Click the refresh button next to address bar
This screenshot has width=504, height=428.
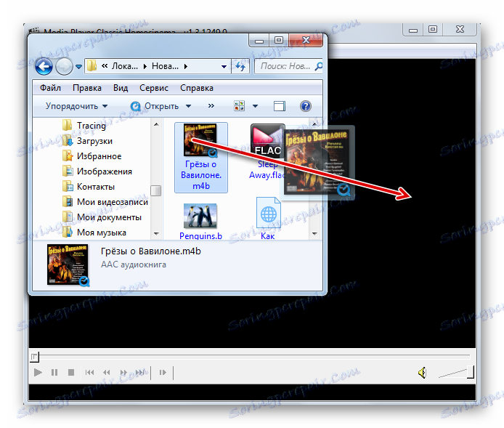[240, 67]
